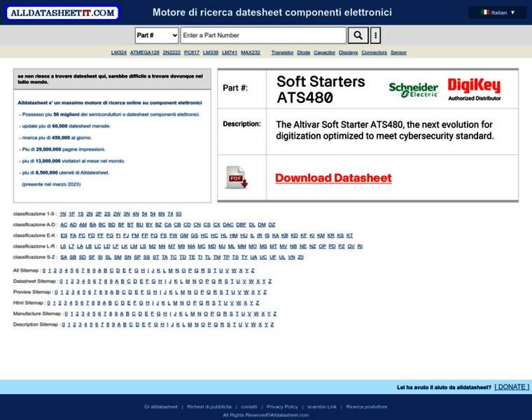Open the 2N2222 quick link

171,52
